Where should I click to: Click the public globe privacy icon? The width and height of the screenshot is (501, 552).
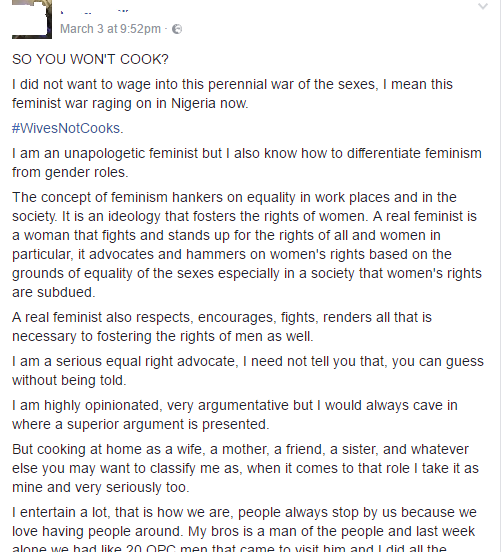[x=177, y=29]
